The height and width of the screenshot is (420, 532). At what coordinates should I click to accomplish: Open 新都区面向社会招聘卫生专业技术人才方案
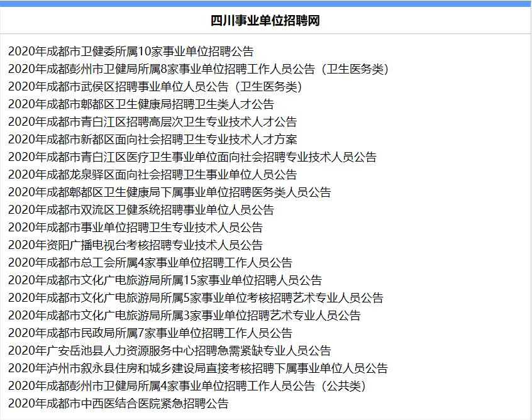pyautogui.click(x=153, y=140)
